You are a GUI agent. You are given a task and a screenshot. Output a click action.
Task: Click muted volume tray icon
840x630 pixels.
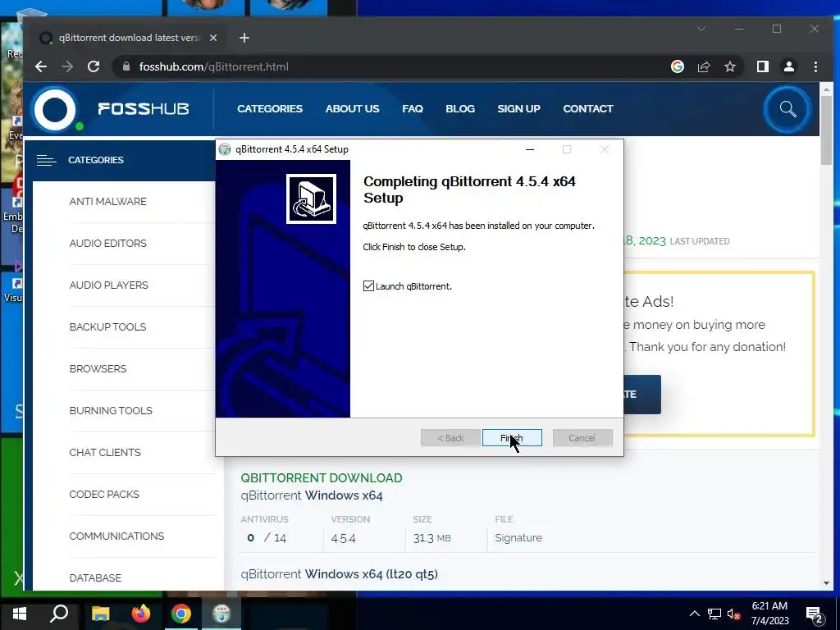point(733,614)
